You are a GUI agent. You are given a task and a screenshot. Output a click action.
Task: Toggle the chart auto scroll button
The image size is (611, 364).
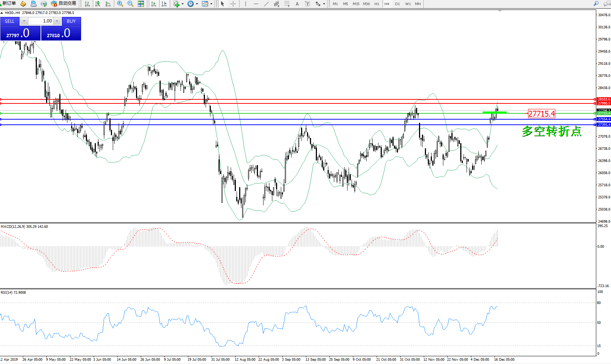point(154,4)
